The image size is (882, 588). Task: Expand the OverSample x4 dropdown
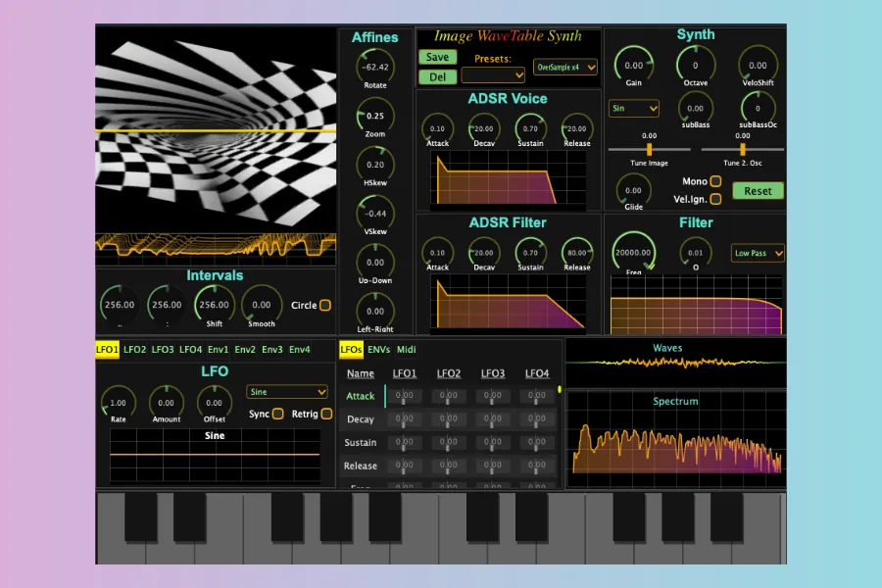[x=565, y=68]
